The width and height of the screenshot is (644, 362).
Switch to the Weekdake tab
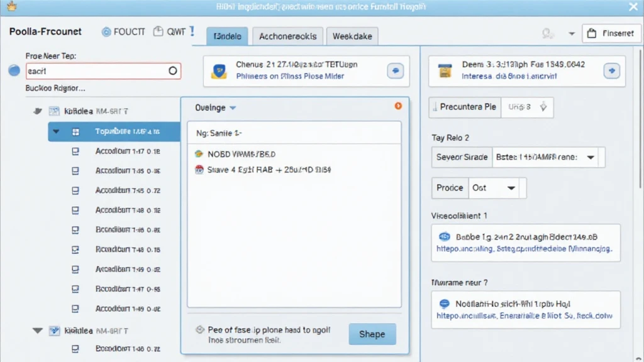(x=352, y=36)
